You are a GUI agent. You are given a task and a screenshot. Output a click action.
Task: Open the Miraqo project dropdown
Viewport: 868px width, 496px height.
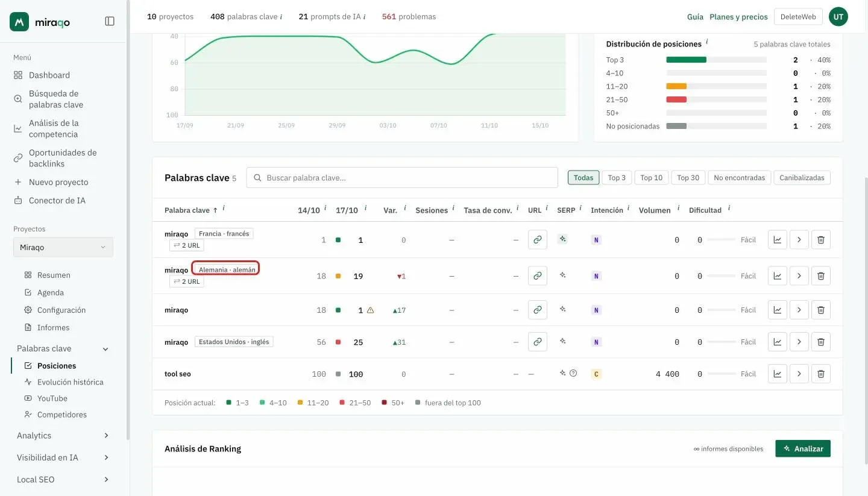pyautogui.click(x=63, y=247)
